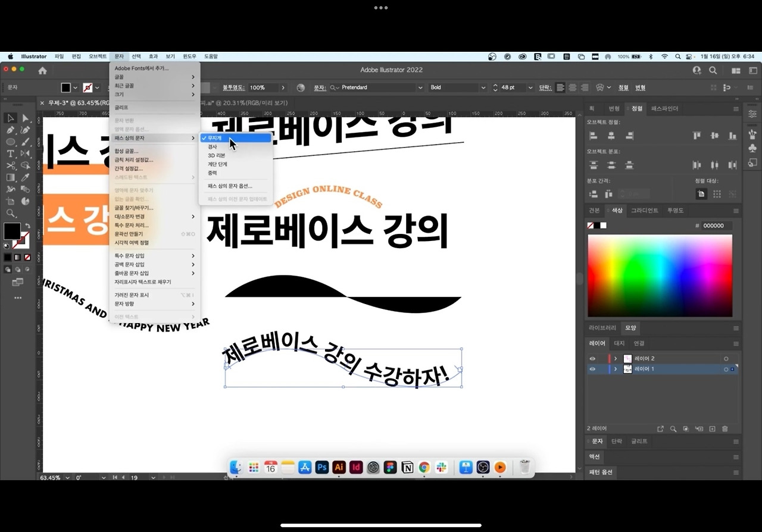
Task: Delete selected layer using the trash icon
Action: [725, 428]
